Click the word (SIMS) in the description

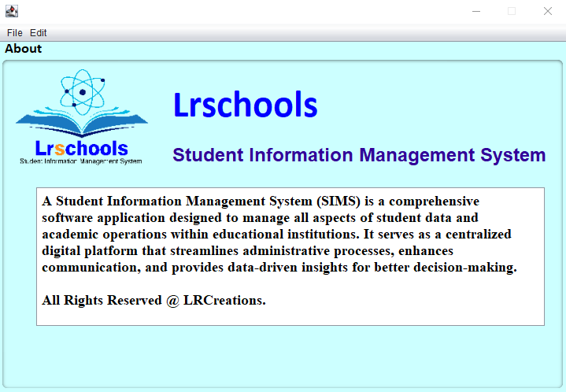click(336, 202)
